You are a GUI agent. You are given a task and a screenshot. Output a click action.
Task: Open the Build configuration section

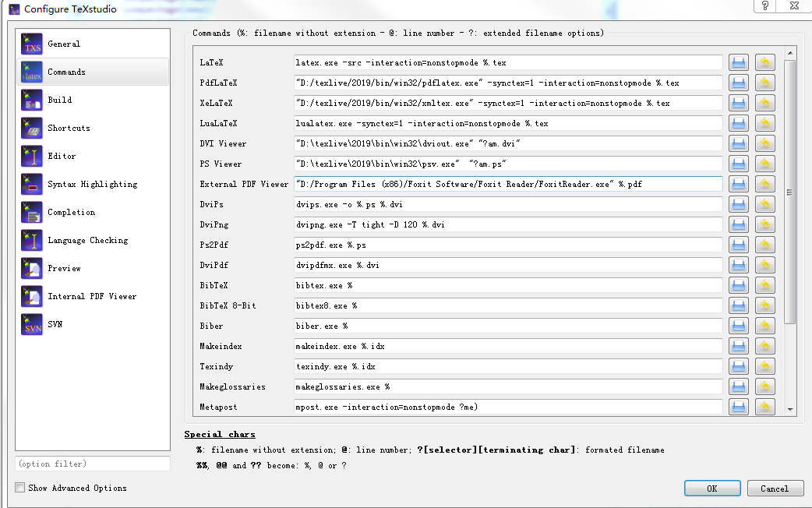click(x=31, y=100)
